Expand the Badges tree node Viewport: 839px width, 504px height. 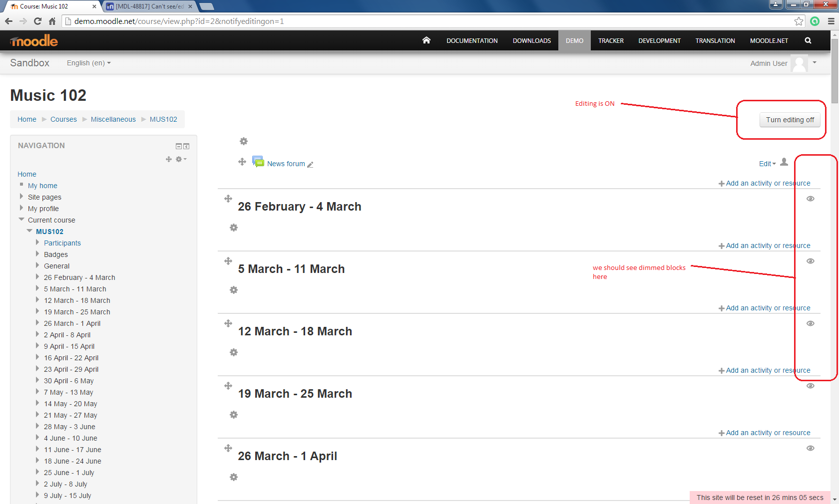37,254
